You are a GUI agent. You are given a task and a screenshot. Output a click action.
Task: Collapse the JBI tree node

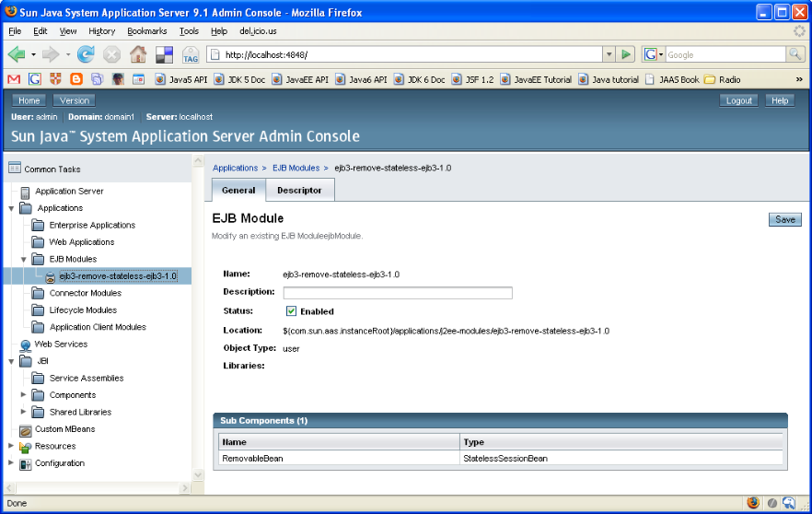[x=11, y=361]
